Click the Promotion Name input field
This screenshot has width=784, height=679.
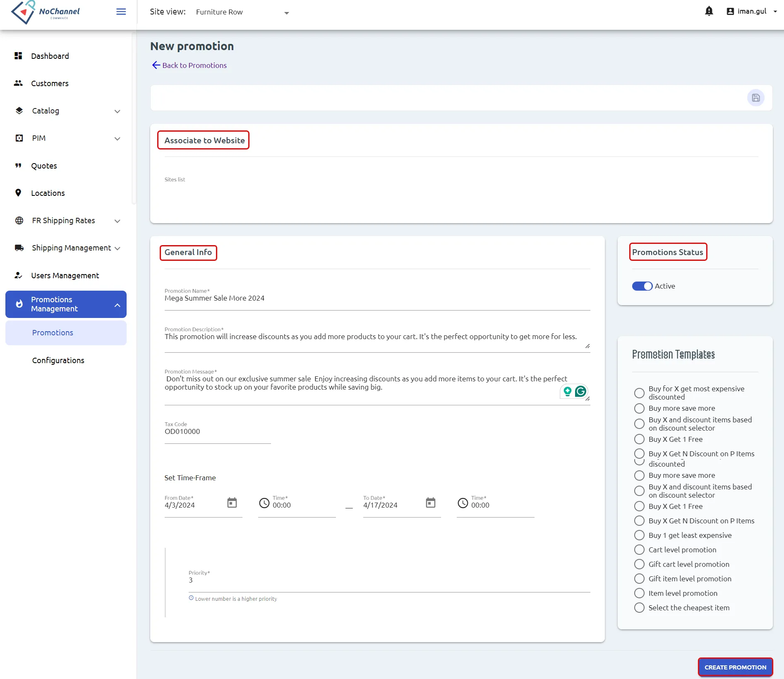377,299
